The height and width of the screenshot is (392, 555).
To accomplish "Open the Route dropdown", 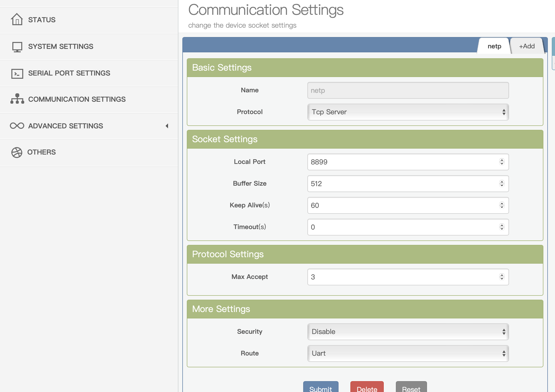I will [408, 353].
